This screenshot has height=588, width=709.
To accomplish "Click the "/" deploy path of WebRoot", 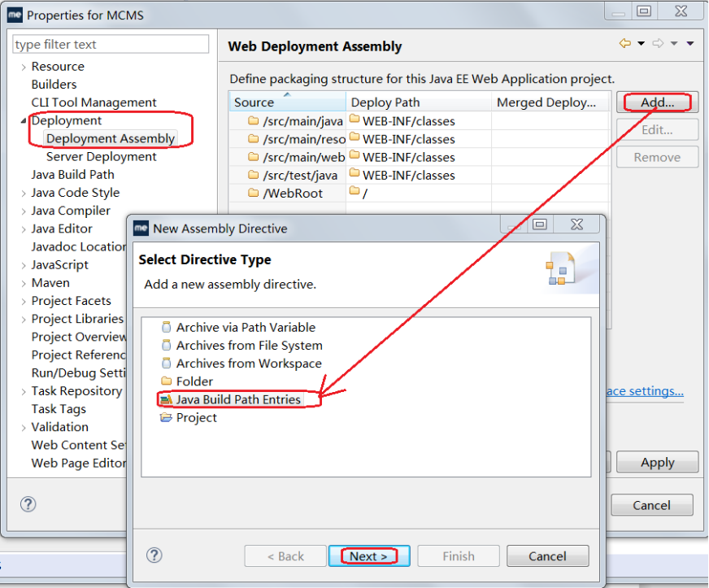I will point(364,193).
